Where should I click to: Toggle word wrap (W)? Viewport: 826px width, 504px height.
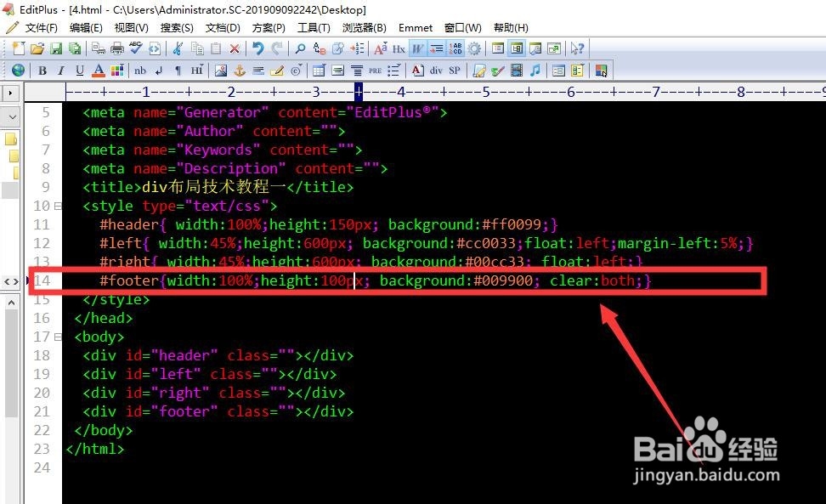tap(417, 49)
